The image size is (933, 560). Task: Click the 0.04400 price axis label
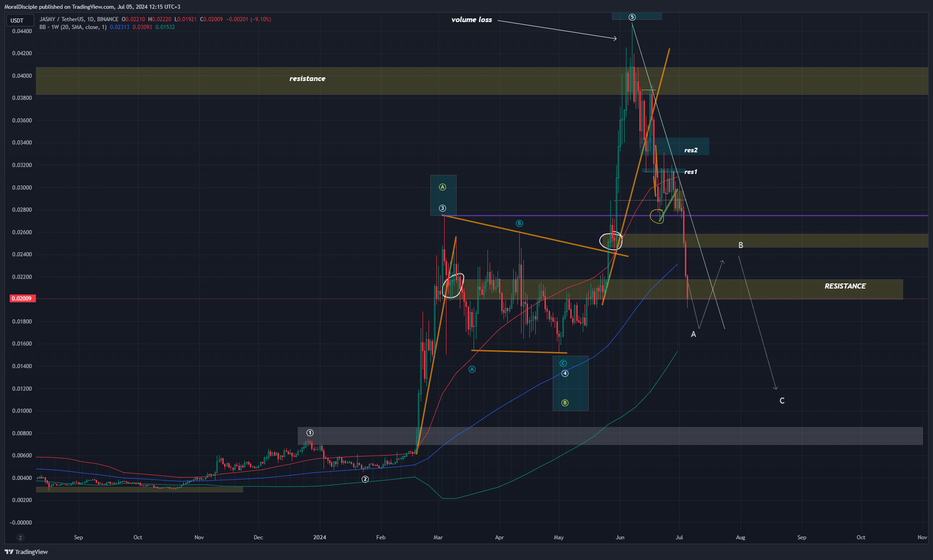pos(22,31)
